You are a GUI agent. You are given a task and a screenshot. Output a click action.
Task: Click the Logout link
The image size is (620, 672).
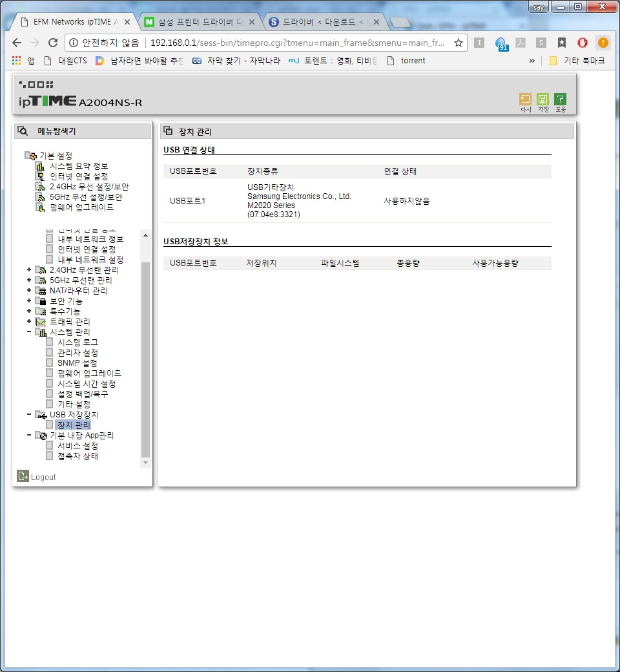tap(43, 477)
